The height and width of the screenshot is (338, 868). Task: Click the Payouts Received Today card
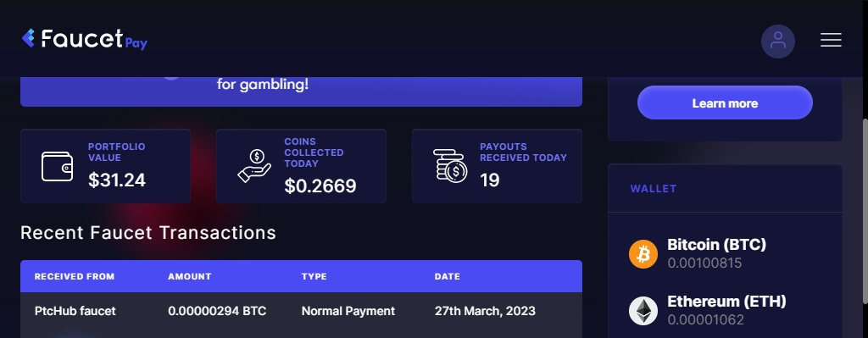coord(497,166)
